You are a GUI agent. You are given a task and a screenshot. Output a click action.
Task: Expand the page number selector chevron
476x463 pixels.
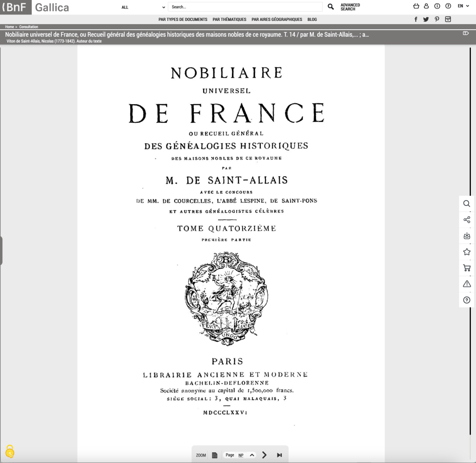coord(252,455)
